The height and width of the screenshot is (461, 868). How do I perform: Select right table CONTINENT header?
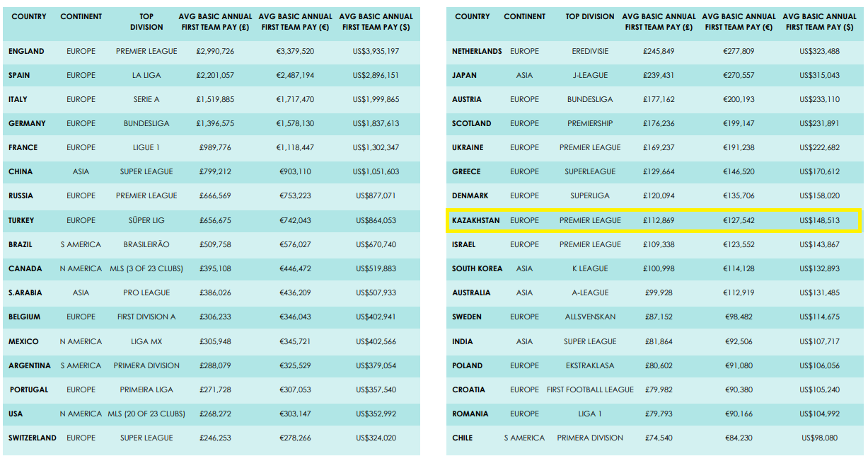pos(524,16)
